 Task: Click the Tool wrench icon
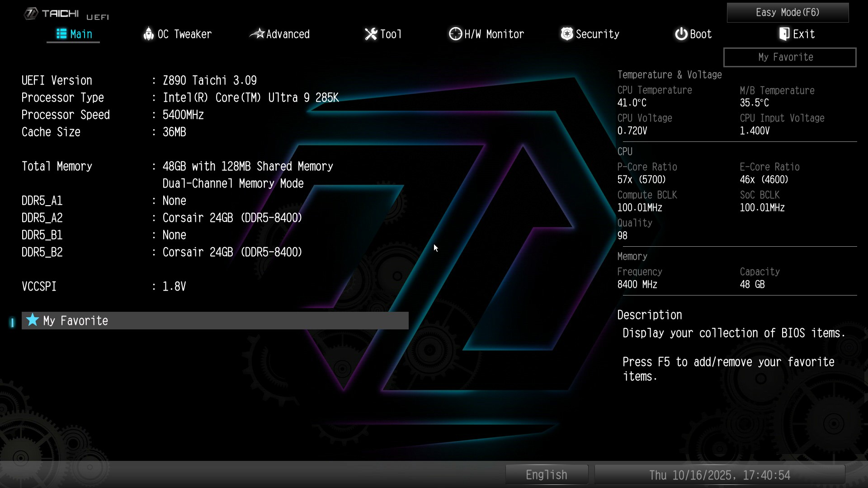[371, 34]
